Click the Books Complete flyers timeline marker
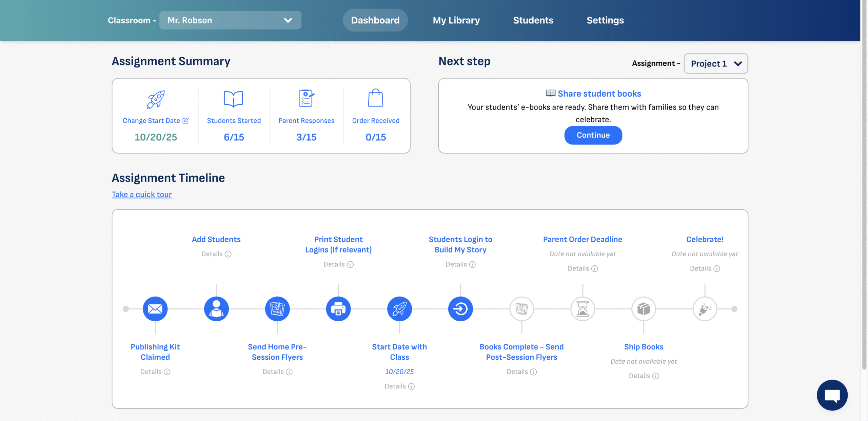868x421 pixels. click(521, 309)
